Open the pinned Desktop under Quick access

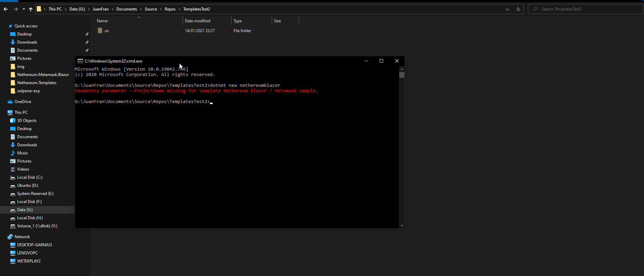[24, 34]
